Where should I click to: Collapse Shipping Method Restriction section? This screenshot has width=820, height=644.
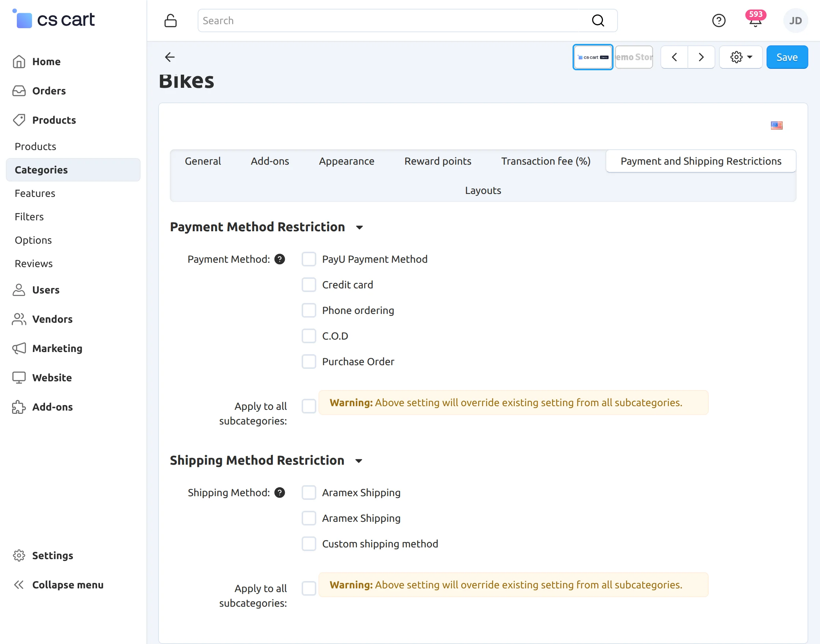pyautogui.click(x=359, y=460)
